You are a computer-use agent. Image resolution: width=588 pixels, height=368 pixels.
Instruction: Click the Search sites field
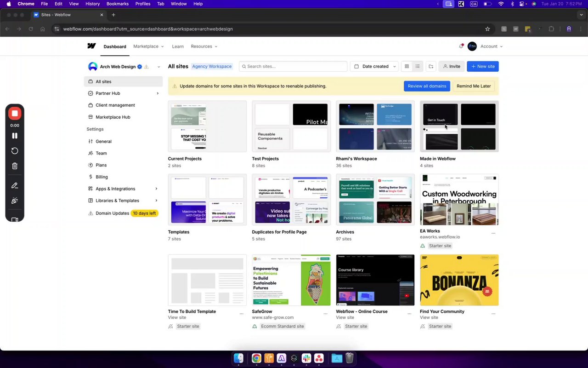click(x=293, y=66)
